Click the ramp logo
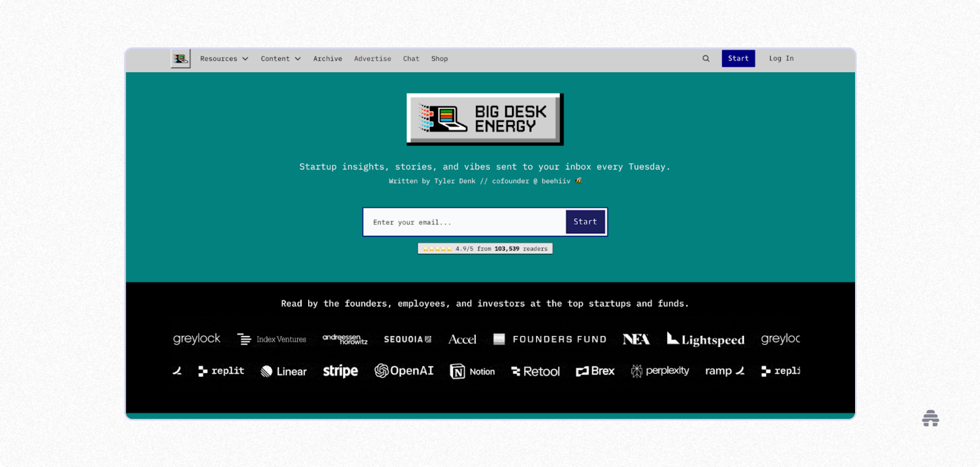Image resolution: width=980 pixels, height=467 pixels. [x=725, y=371]
